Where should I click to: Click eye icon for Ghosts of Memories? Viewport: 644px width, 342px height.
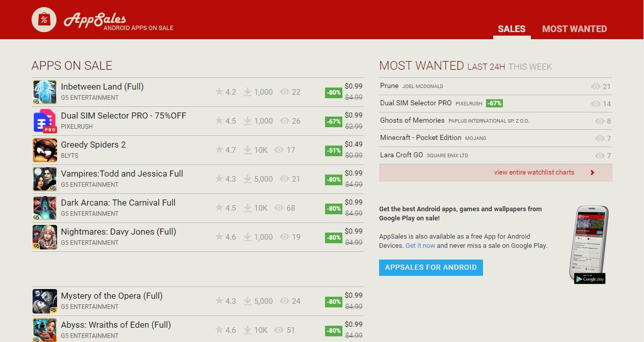point(600,121)
